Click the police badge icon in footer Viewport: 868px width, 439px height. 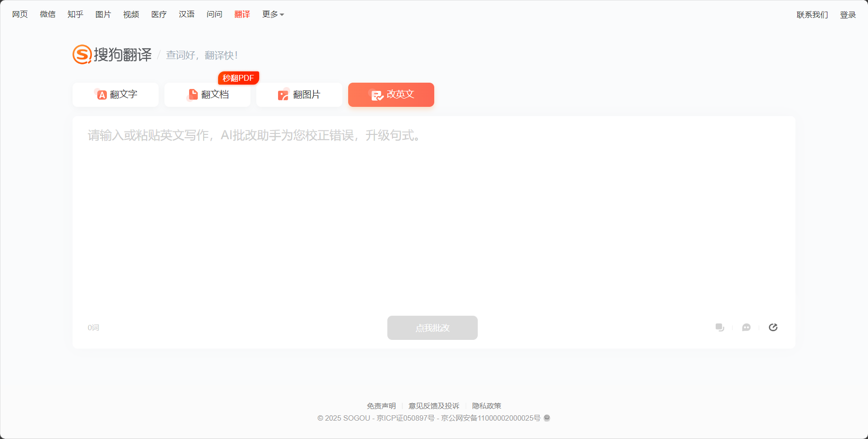[547, 418]
